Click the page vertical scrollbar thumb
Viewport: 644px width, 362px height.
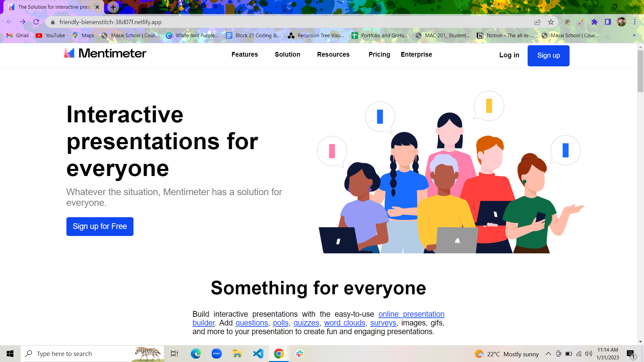point(640,71)
